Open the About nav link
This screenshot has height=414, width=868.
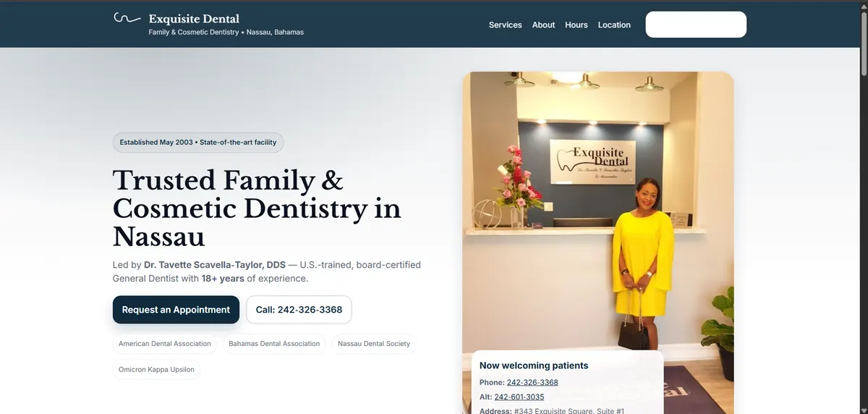coord(543,25)
